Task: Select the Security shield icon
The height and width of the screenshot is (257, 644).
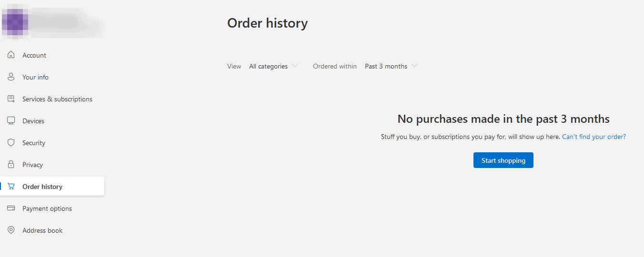Action: 11,143
